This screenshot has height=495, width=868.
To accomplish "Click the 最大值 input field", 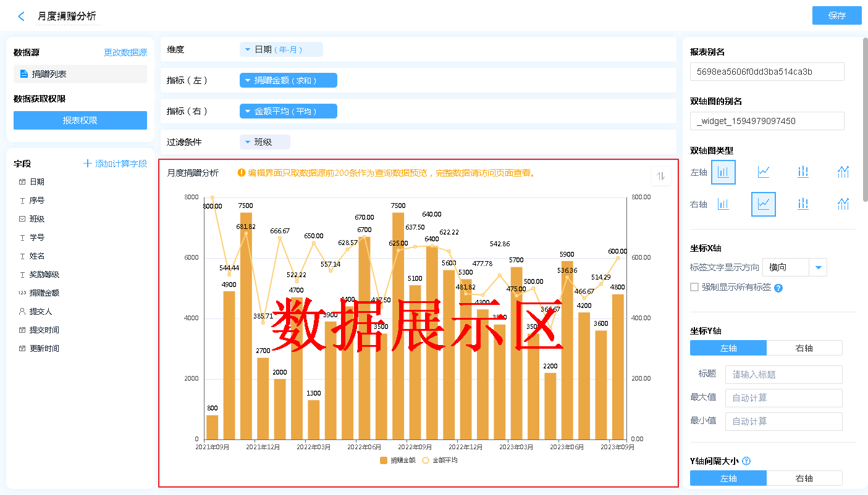I will (783, 398).
